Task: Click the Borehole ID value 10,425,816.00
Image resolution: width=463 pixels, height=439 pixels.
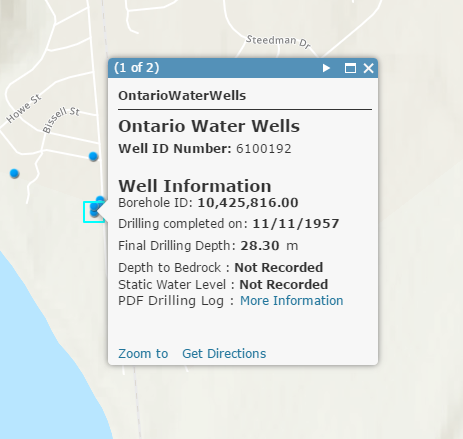Action: tap(248, 203)
